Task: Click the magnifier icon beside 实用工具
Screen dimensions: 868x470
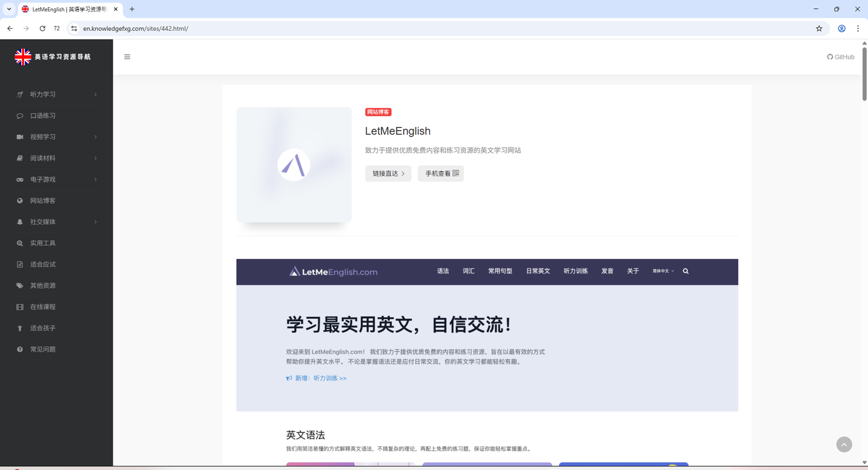Action: pos(20,243)
